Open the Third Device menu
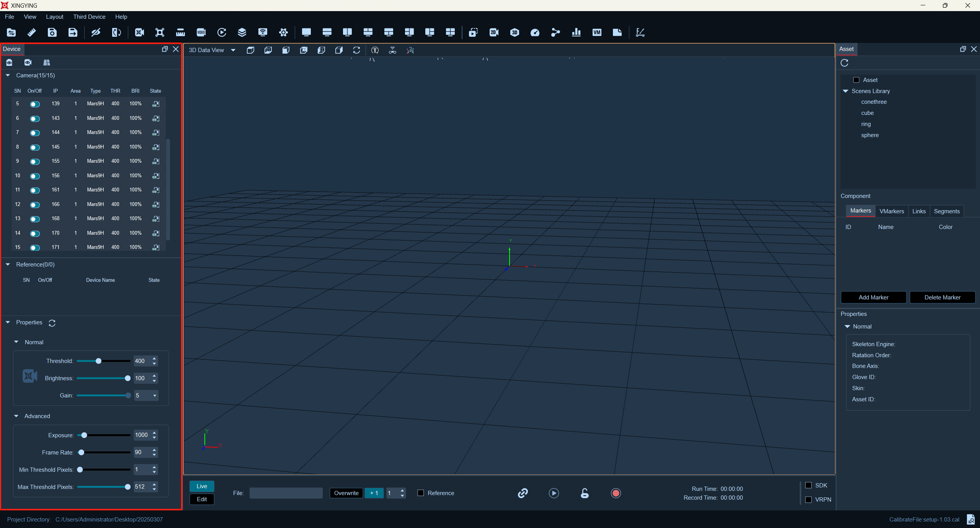The height and width of the screenshot is (528, 980). (89, 17)
